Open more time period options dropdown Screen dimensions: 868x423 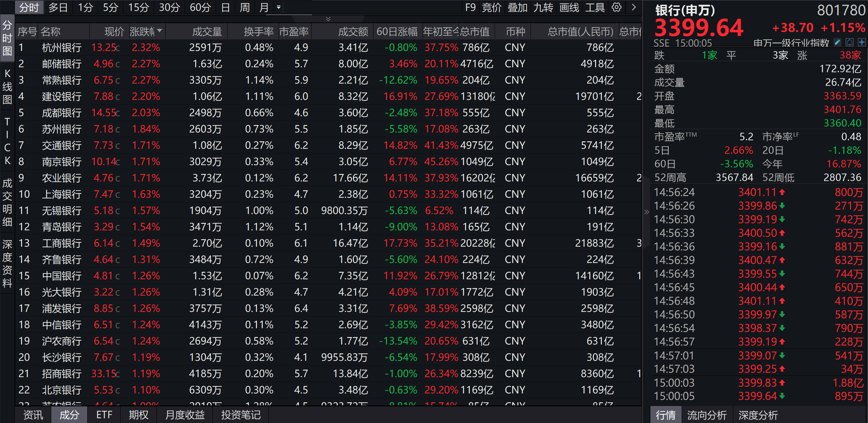(x=278, y=7)
